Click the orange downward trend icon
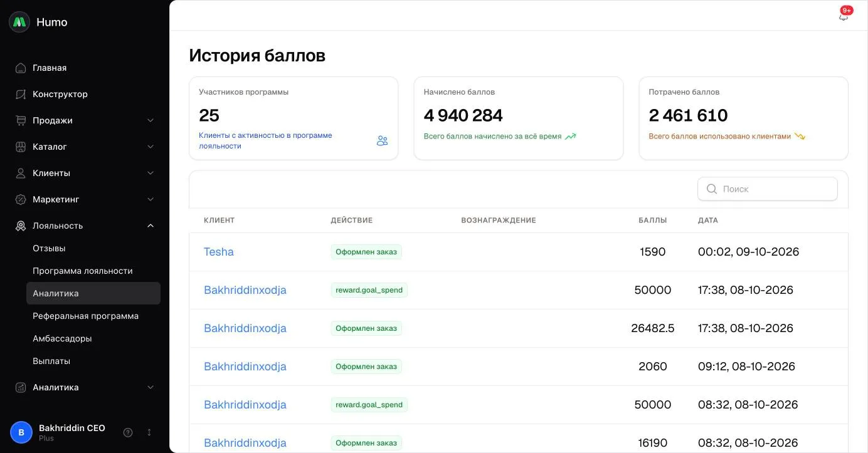The width and height of the screenshot is (868, 453). point(800,136)
